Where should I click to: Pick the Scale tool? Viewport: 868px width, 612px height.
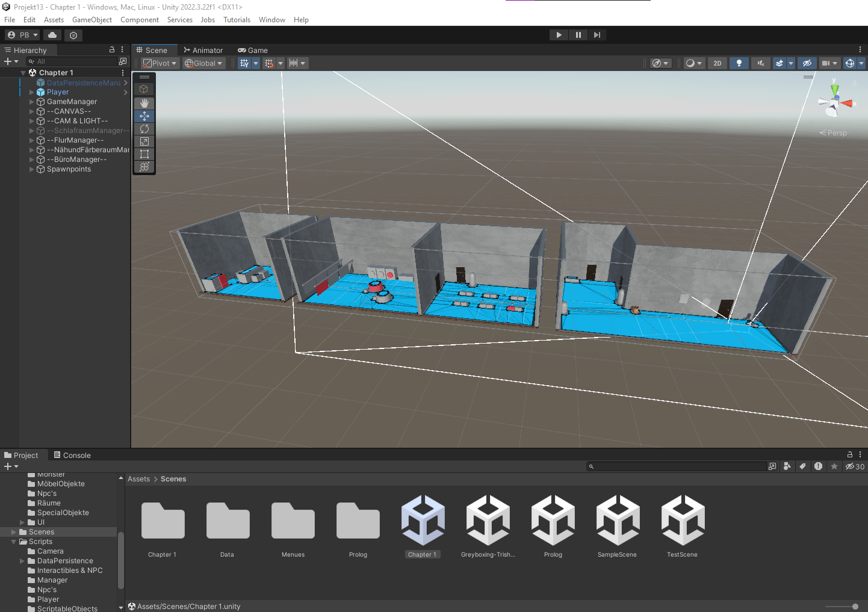point(144,141)
